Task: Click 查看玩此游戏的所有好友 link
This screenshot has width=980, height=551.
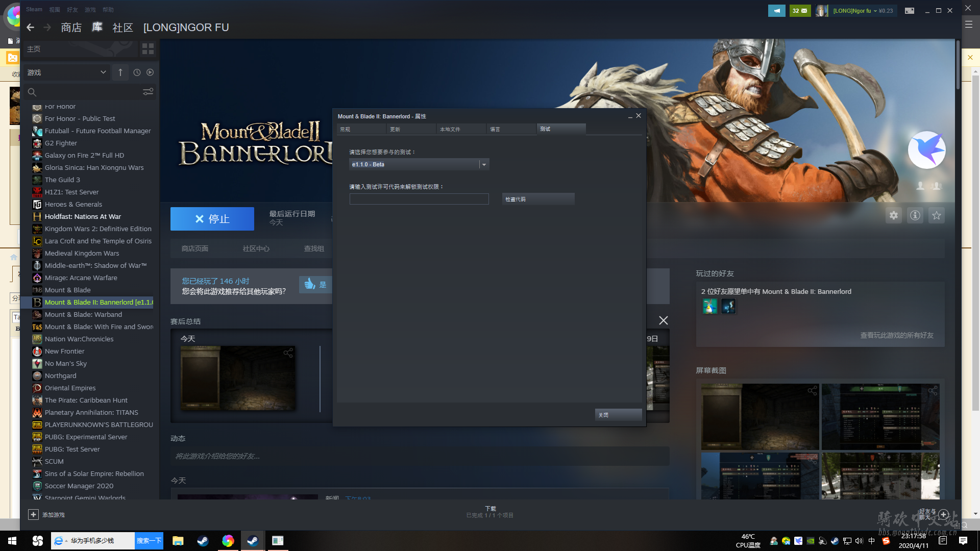Action: click(x=897, y=335)
